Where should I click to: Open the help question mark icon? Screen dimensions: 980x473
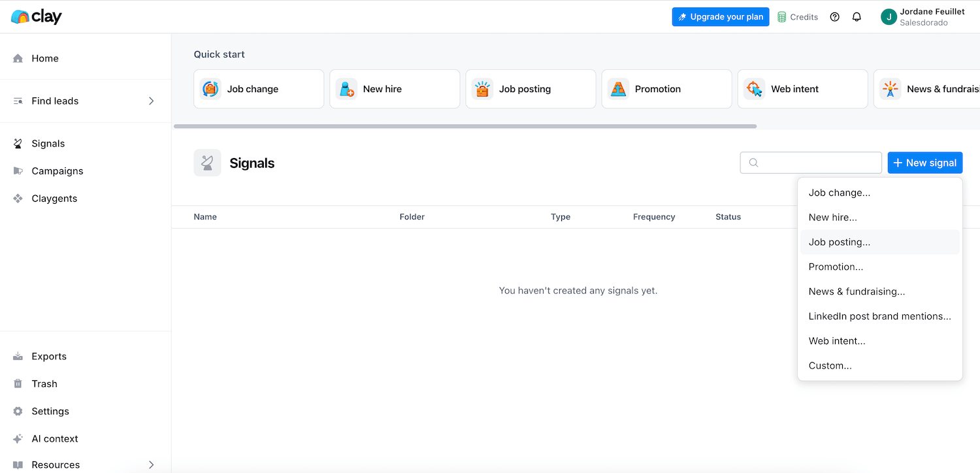pos(834,17)
